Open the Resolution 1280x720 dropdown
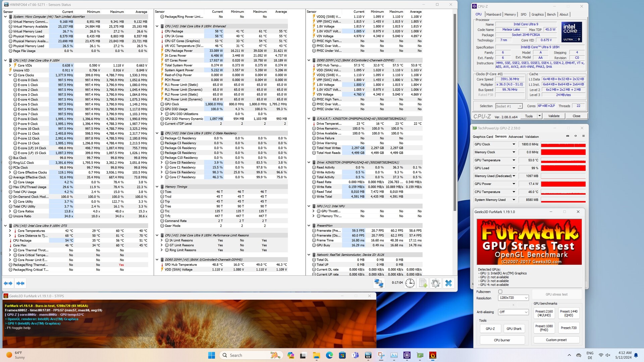This screenshot has height=362, width=644. [514, 298]
